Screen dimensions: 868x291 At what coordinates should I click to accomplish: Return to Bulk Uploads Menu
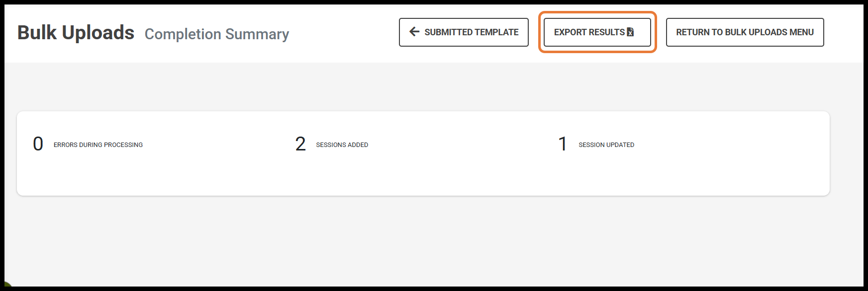point(744,32)
